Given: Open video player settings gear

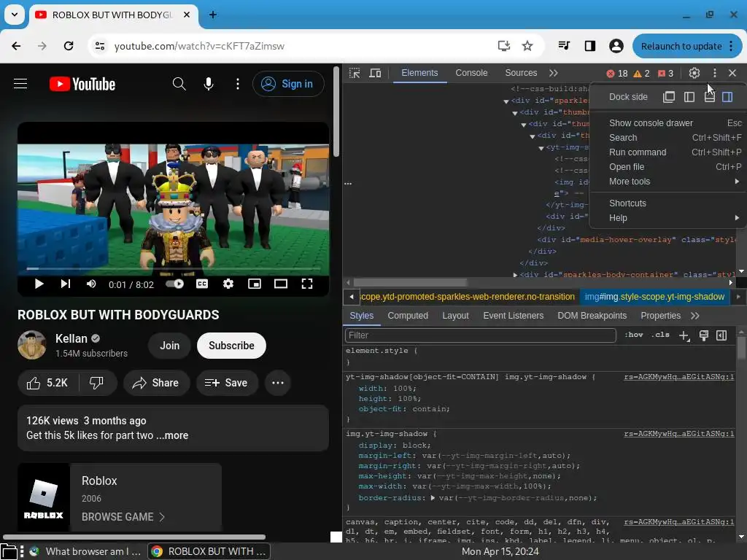Looking at the screenshot, I should tap(228, 284).
